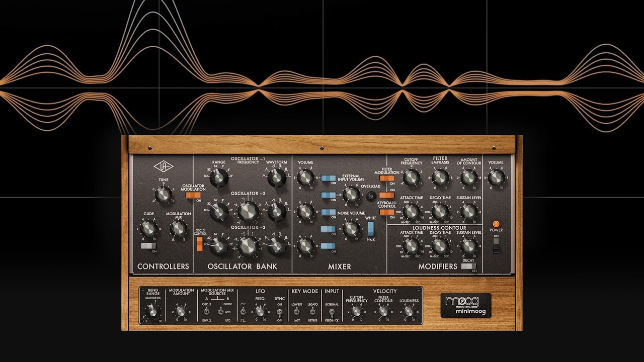Toggle the Oscillator 3 mixer on switch
This screenshot has height=362, width=644.
329,246
